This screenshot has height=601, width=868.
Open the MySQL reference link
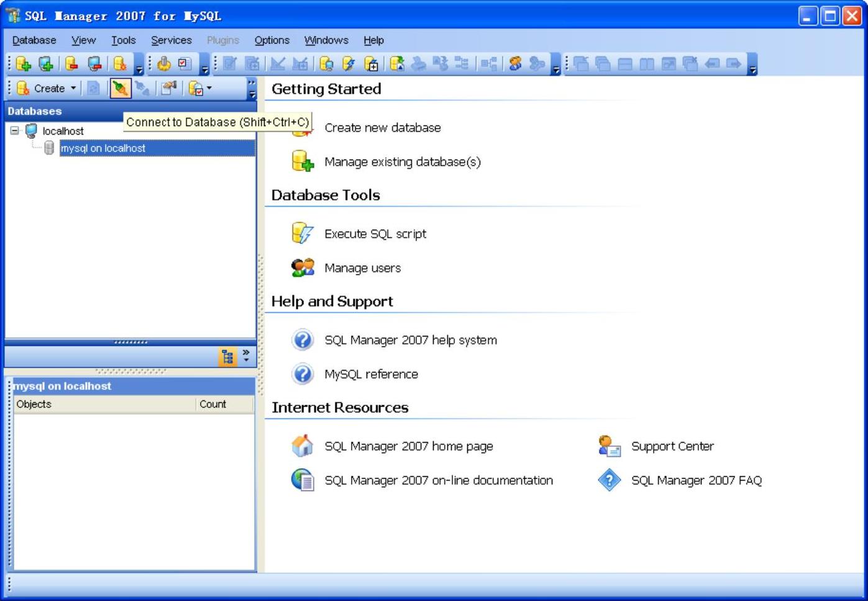[x=371, y=374]
